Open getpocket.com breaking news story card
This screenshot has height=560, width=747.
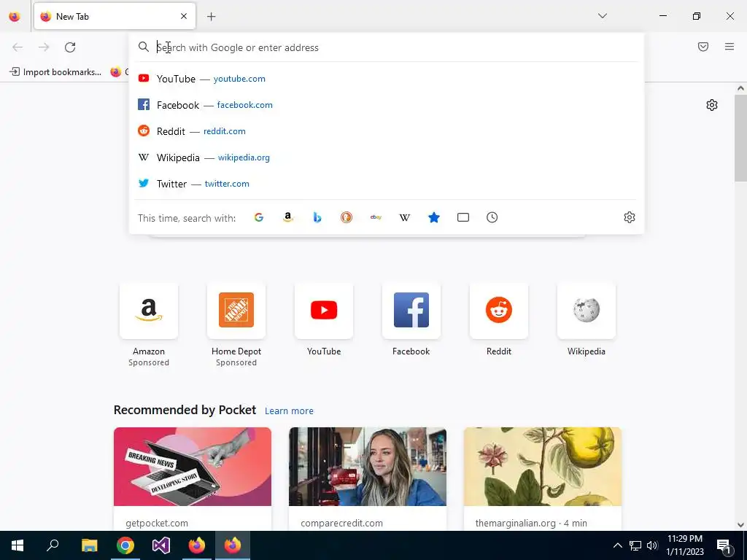click(x=193, y=478)
